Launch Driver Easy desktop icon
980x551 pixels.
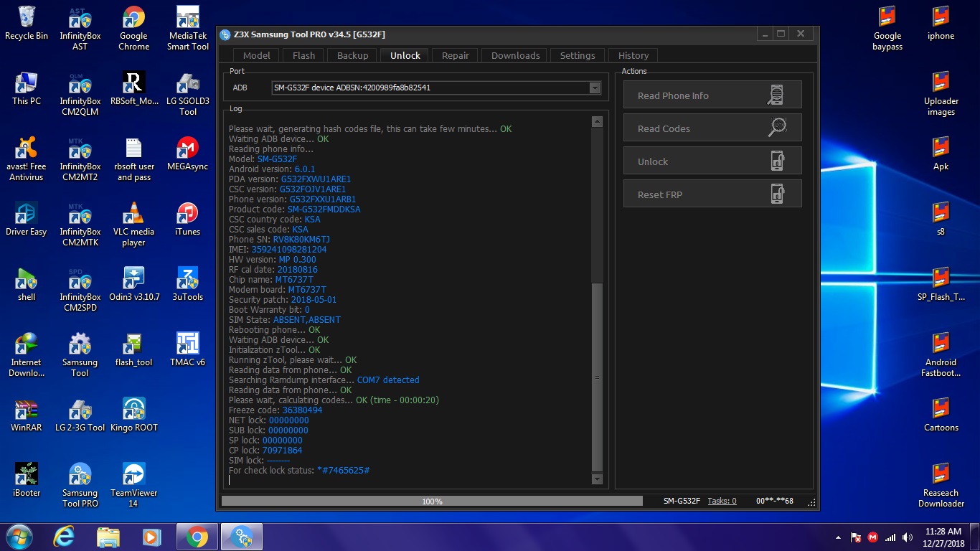point(27,220)
